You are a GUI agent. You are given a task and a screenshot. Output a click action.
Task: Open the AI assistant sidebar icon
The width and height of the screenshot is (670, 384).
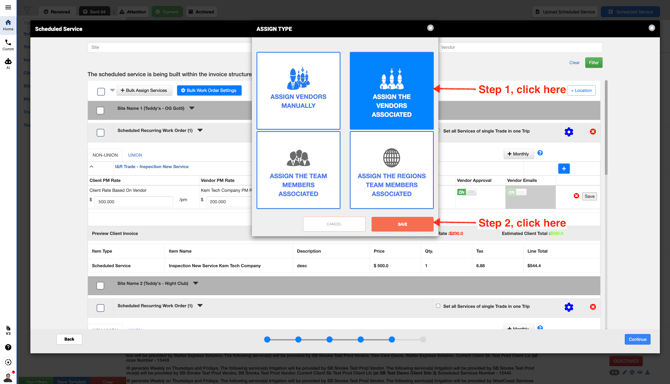tap(8, 63)
